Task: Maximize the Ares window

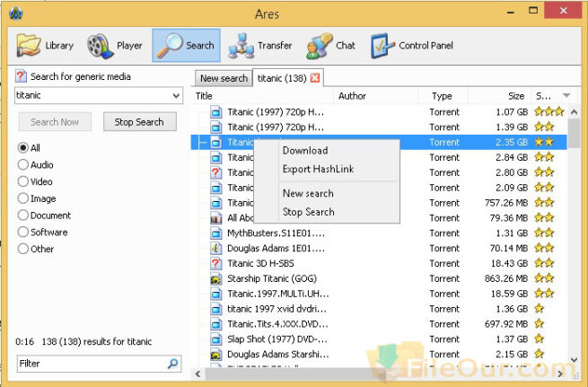Action: tap(533, 11)
